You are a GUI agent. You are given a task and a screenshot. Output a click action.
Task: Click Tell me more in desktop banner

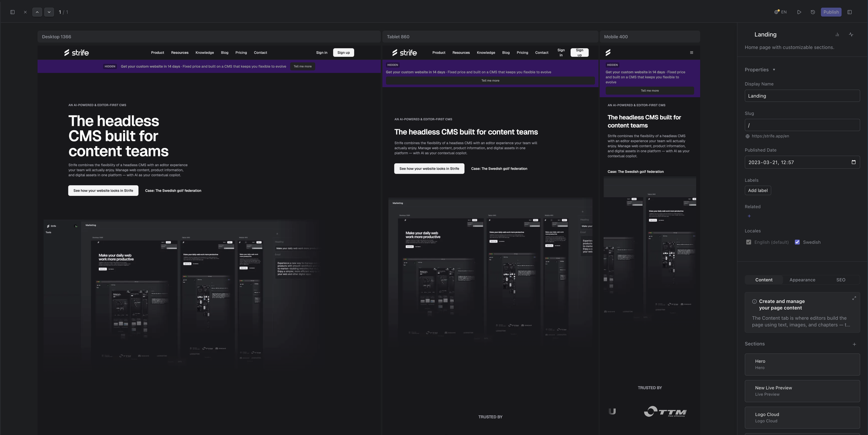pos(302,66)
